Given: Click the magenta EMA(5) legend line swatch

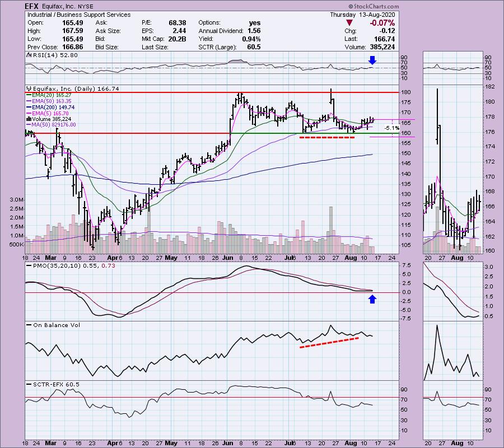Looking at the screenshot, I should (29, 114).
